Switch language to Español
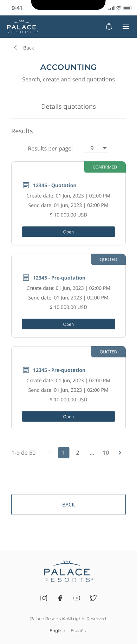Screen dimensions: 137x644 pyautogui.click(x=79, y=630)
